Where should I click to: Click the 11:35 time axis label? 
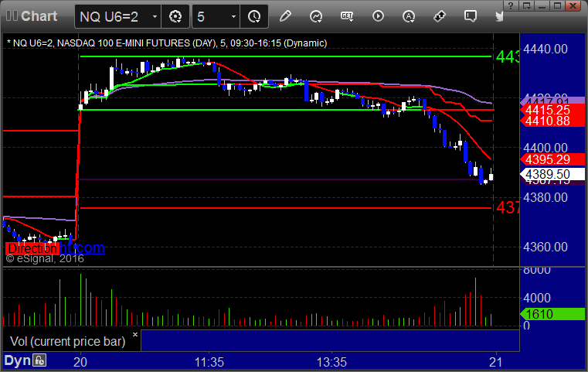tap(209, 362)
